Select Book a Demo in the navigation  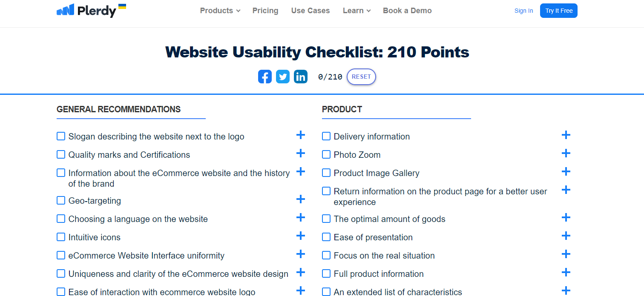click(x=407, y=10)
